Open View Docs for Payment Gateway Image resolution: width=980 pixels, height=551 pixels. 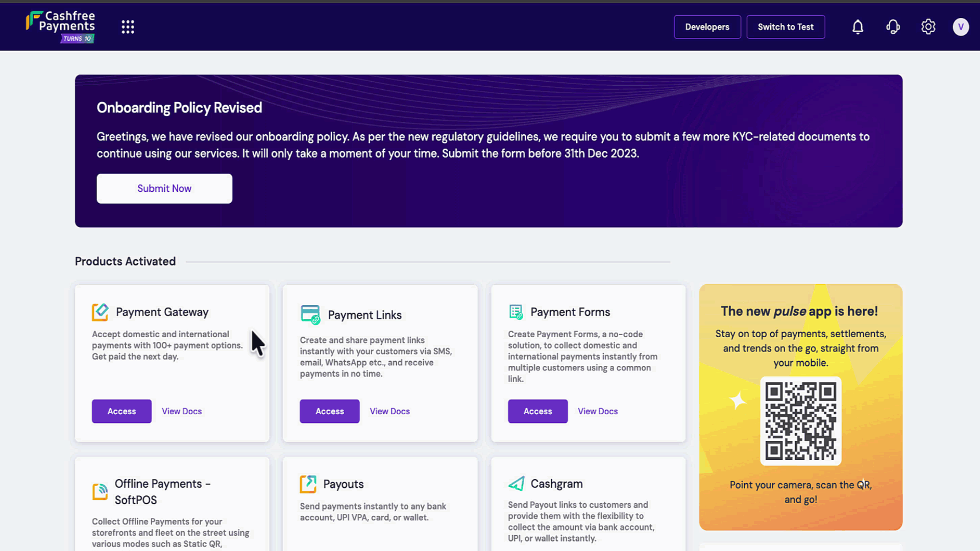tap(182, 411)
